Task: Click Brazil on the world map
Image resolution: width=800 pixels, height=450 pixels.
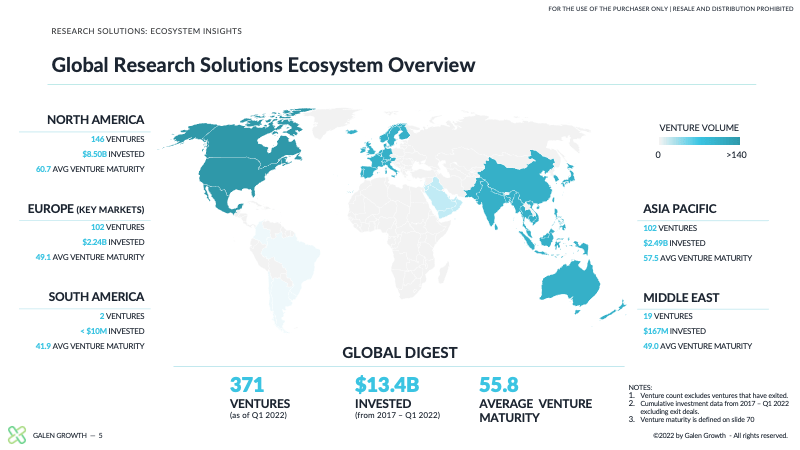Action: pyautogui.click(x=293, y=260)
